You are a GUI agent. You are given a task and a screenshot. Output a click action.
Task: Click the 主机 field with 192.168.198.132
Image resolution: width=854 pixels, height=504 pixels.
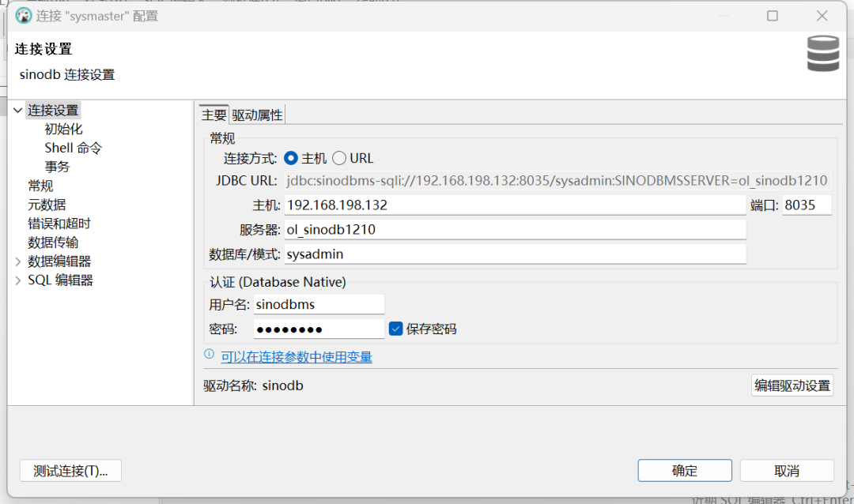click(x=515, y=205)
